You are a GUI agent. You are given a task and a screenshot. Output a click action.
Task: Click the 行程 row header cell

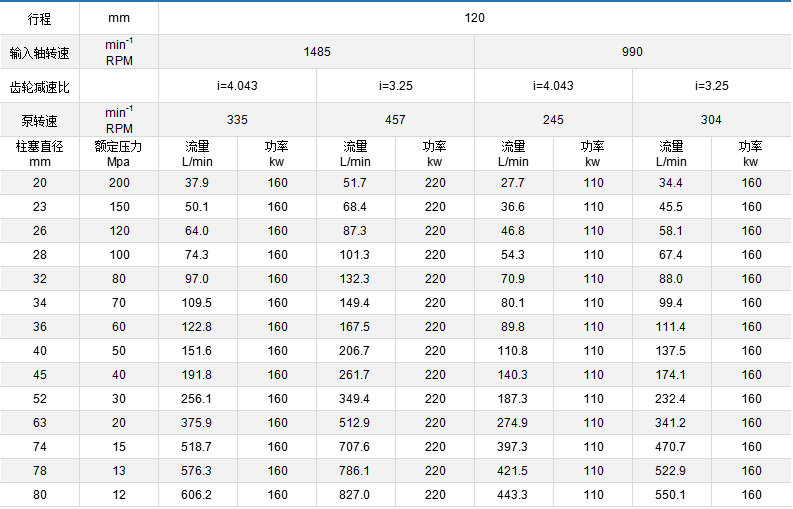(x=39, y=18)
